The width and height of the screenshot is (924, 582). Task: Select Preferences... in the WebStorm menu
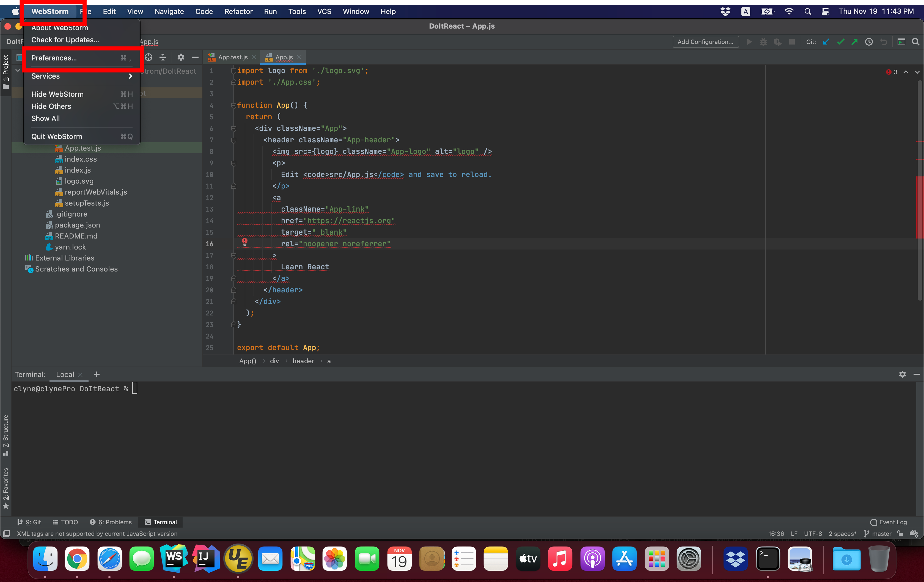pos(54,58)
